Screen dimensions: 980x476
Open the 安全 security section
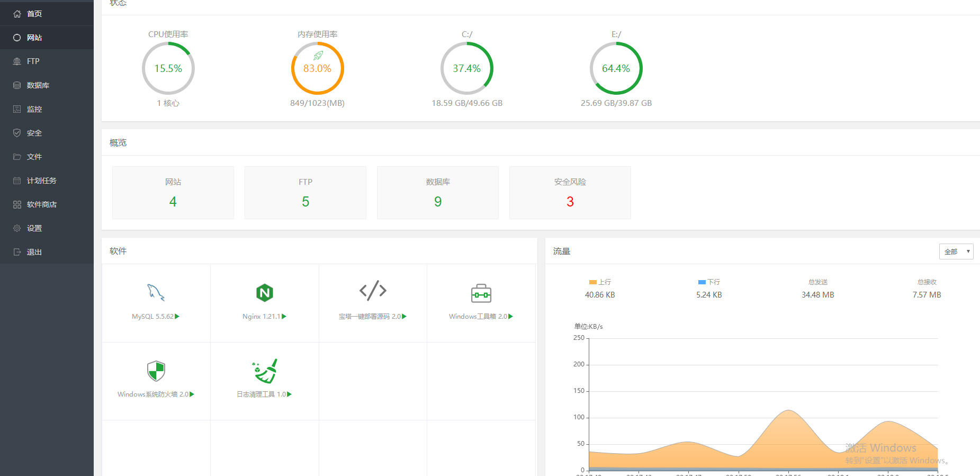click(x=47, y=133)
